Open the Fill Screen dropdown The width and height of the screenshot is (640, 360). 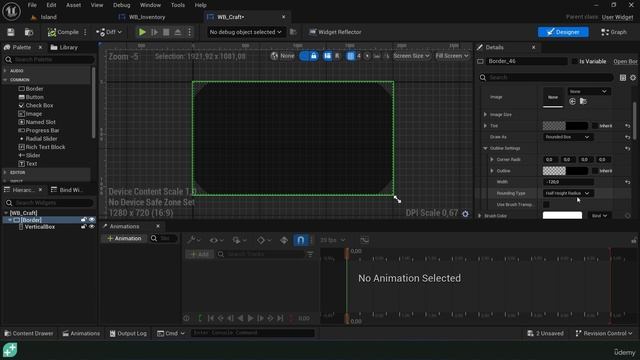pos(452,56)
